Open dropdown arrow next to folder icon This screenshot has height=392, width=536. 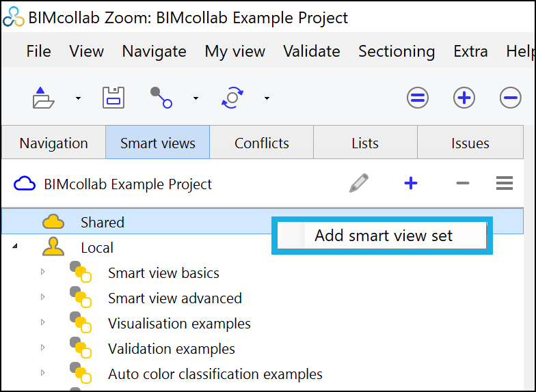pyautogui.click(x=78, y=98)
